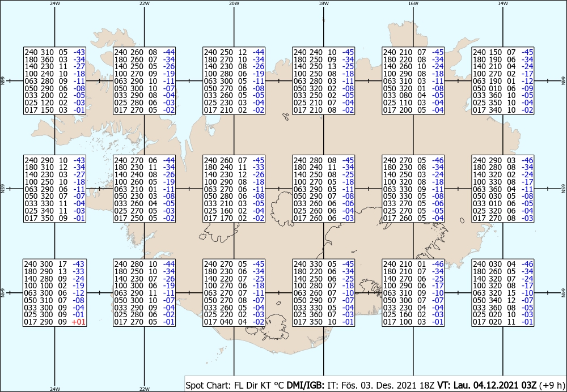Click the row '180 230 11 -34'
Viewport: 567px width, 392px height.
[x=144, y=167]
